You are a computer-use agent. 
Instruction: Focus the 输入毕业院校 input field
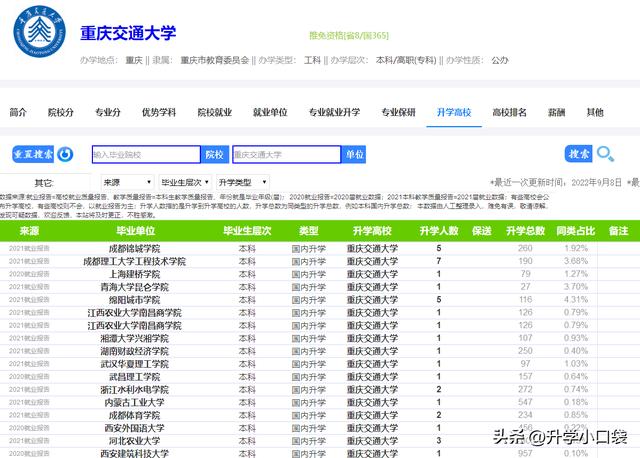point(146,154)
